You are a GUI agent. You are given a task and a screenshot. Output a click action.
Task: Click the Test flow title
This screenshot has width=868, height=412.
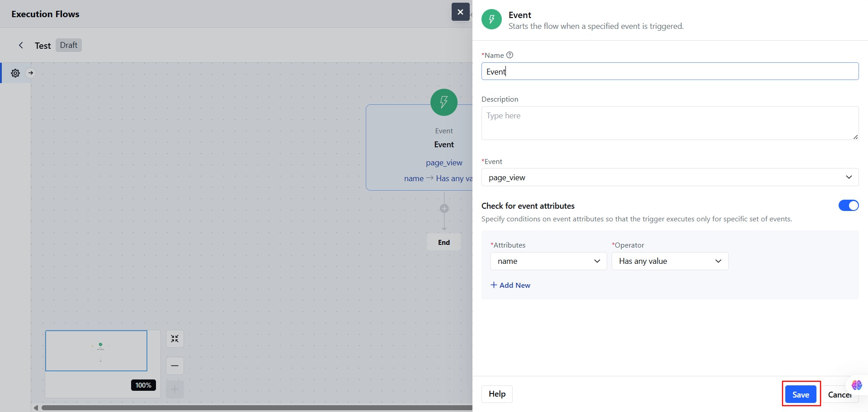click(x=42, y=46)
